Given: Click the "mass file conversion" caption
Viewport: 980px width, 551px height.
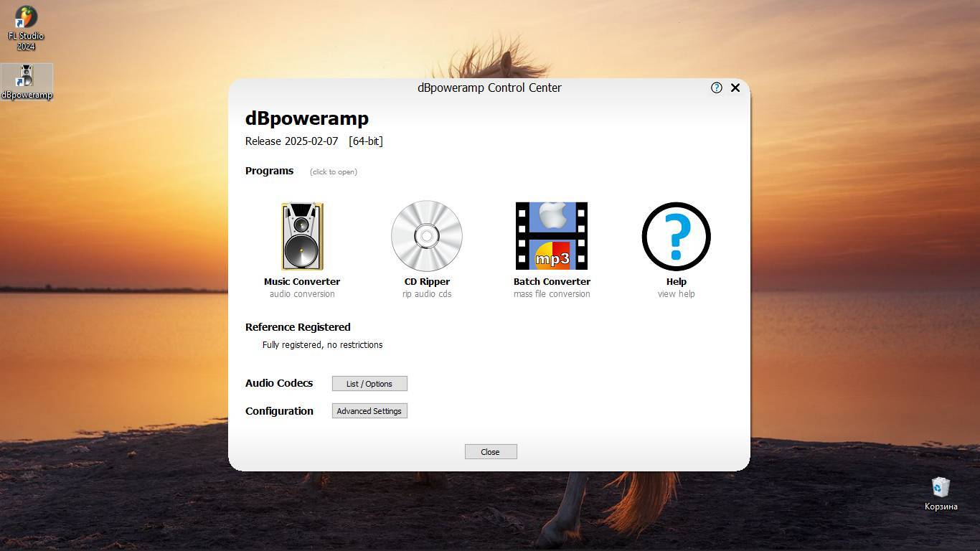Looking at the screenshot, I should tap(552, 294).
